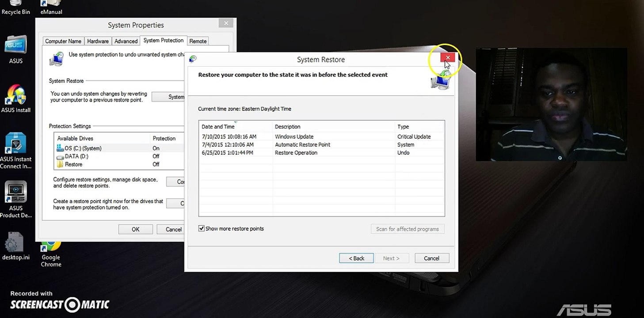Select the Automatic Restore Point row

coord(321,144)
